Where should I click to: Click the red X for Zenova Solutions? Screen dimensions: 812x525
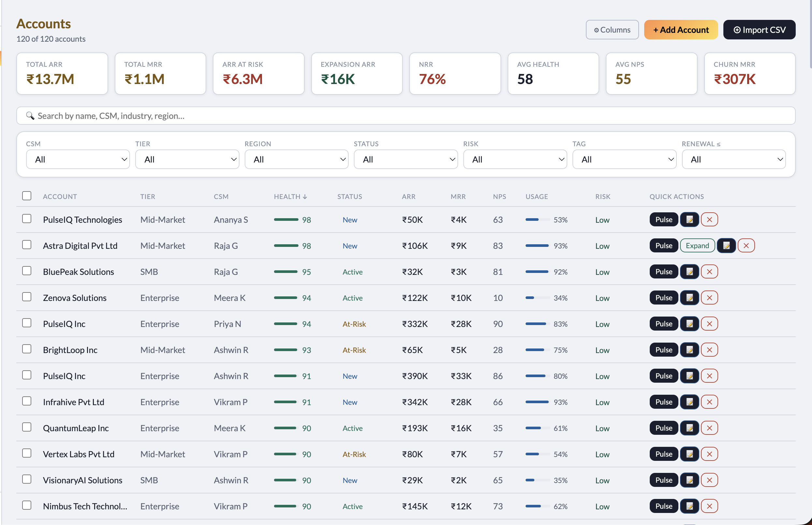[709, 298]
